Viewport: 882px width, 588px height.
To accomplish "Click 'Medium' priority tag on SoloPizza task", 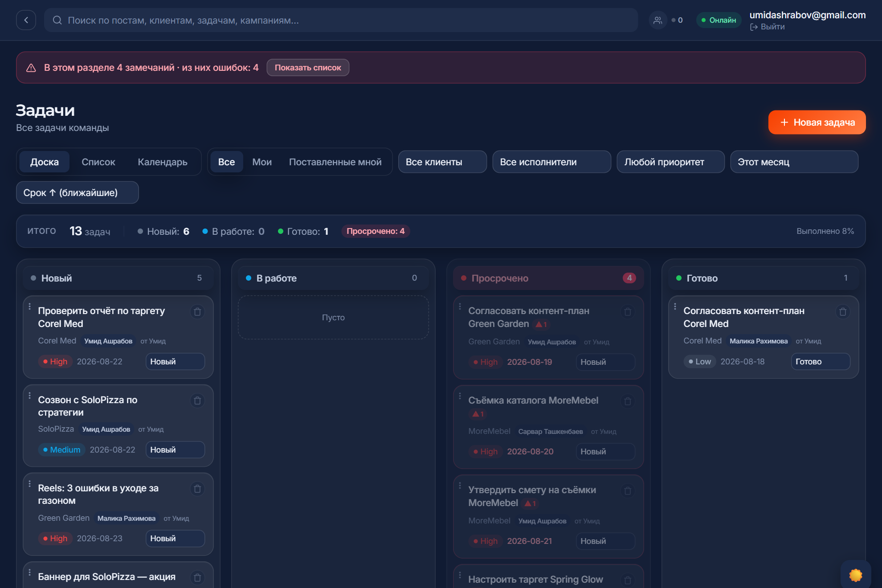I will click(61, 450).
